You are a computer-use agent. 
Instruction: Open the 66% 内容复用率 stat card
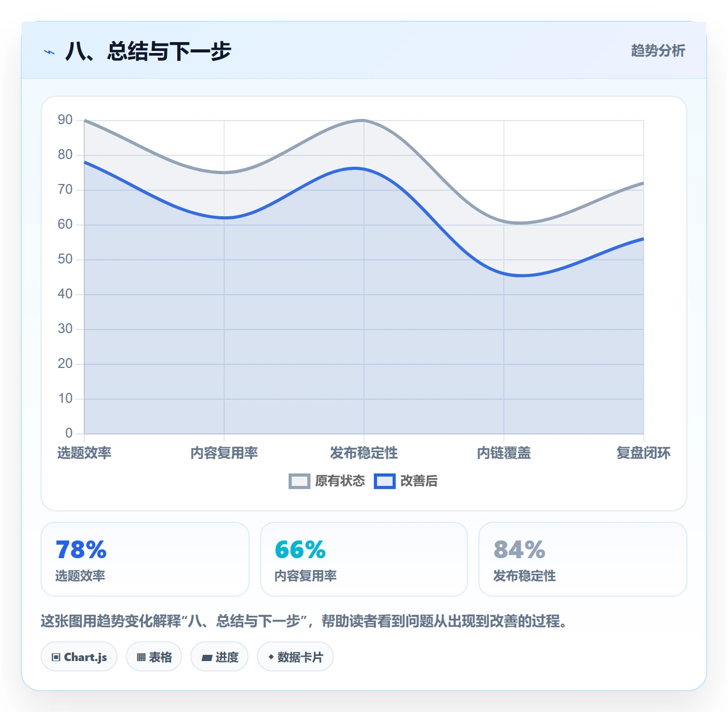[x=364, y=559]
